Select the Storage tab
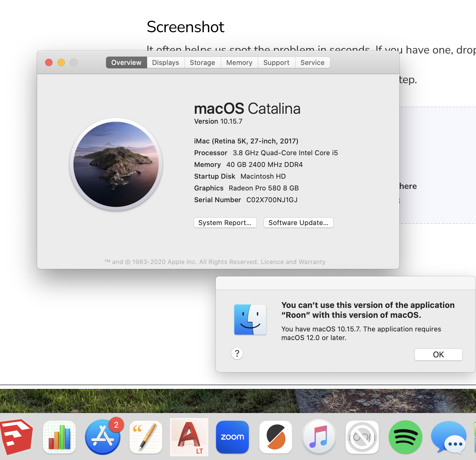This screenshot has height=460, width=476. coord(202,62)
